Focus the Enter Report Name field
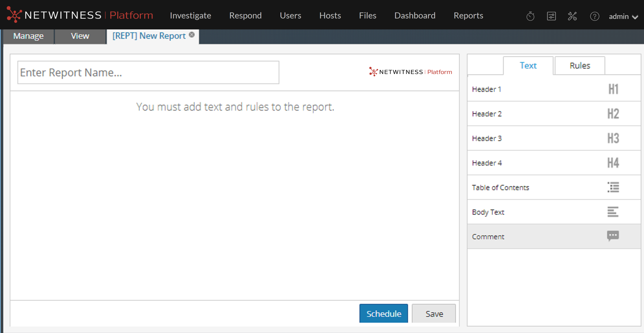 pyautogui.click(x=148, y=72)
